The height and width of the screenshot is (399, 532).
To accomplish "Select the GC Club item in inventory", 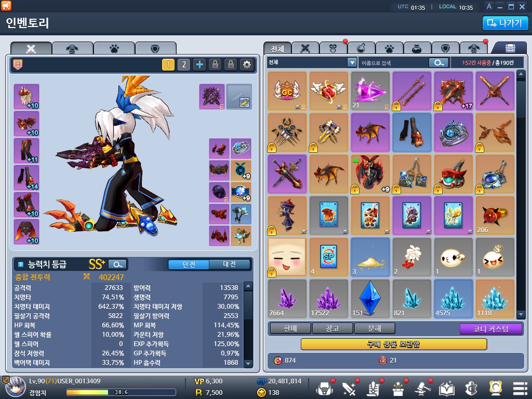I will click(x=287, y=91).
